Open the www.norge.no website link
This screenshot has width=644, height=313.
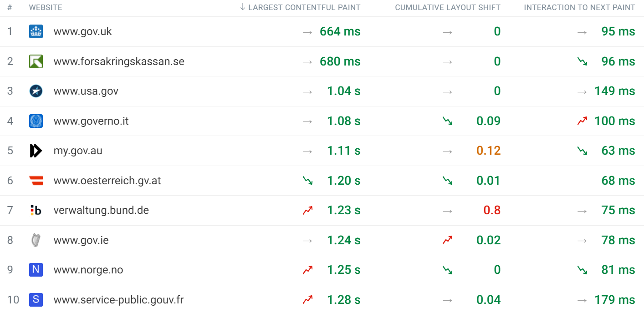88,270
